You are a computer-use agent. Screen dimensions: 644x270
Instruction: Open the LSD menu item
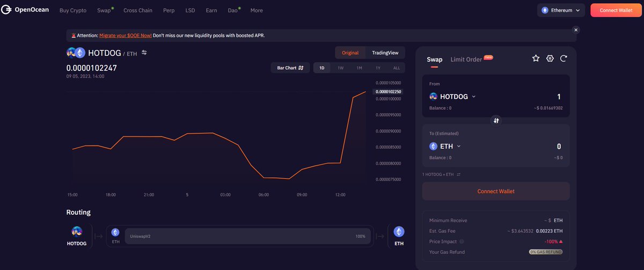pyautogui.click(x=190, y=10)
